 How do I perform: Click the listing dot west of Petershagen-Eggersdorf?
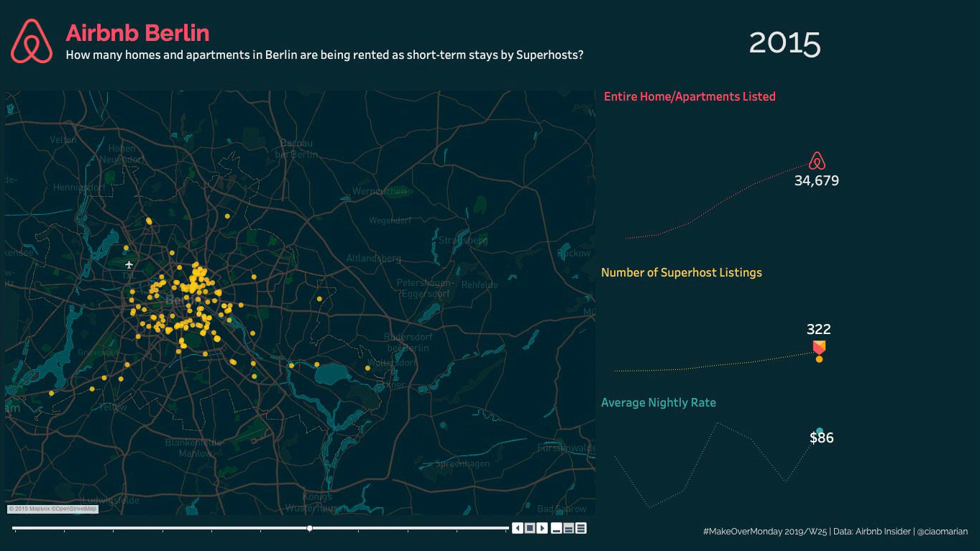(319, 299)
